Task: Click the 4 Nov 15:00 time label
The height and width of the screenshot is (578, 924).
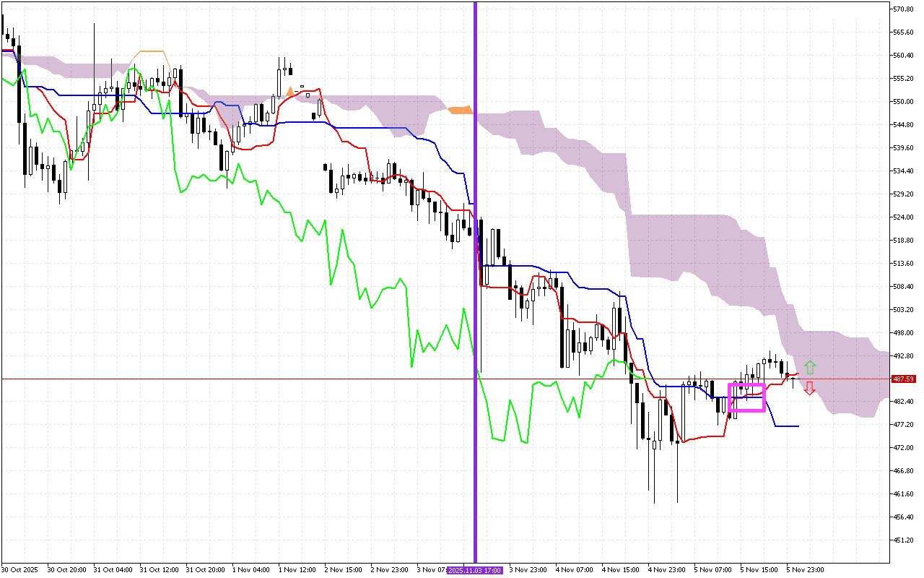Action: pyautogui.click(x=620, y=570)
